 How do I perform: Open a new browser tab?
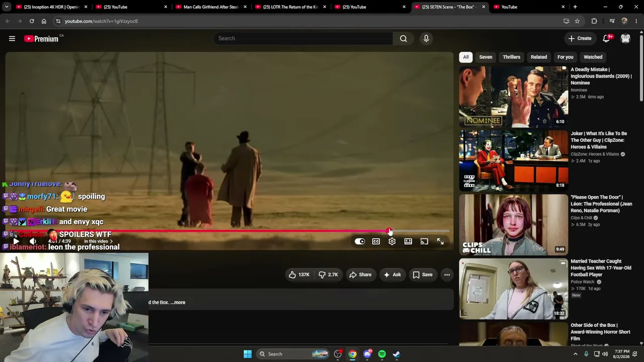tap(575, 7)
